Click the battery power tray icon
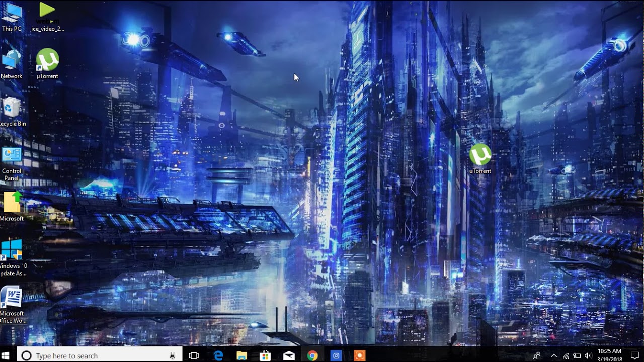644x362 pixels. click(x=577, y=356)
